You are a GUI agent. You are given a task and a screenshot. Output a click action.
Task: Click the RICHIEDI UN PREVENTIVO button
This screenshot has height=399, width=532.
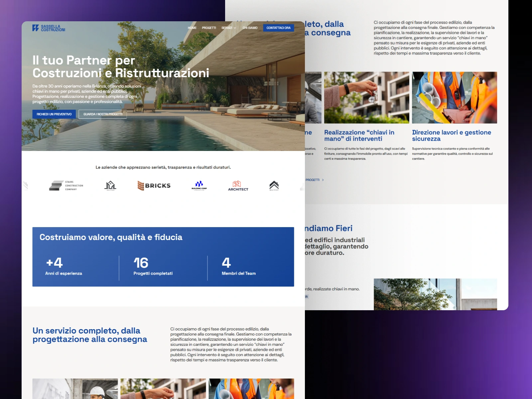[x=54, y=114]
